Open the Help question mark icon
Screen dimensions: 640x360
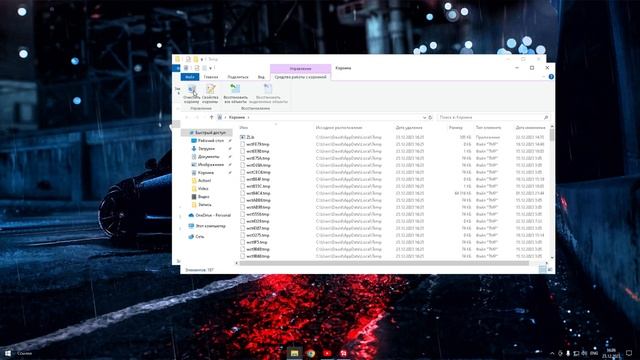[x=551, y=77]
